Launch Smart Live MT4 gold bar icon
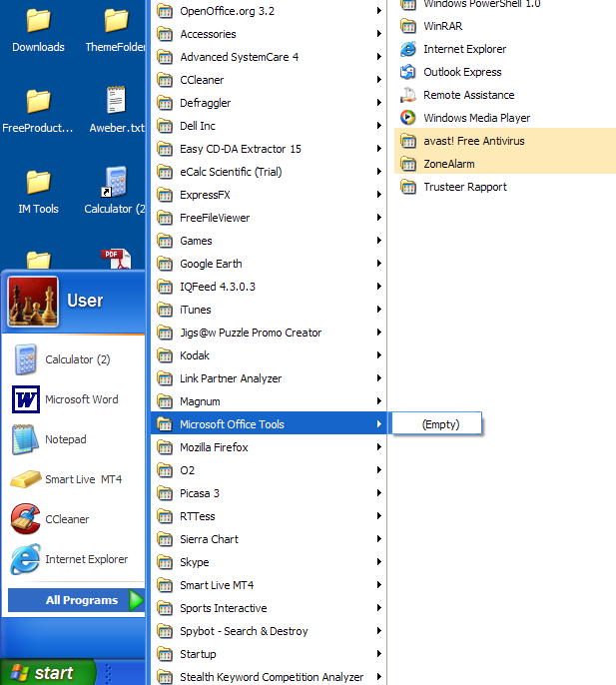 click(x=26, y=479)
